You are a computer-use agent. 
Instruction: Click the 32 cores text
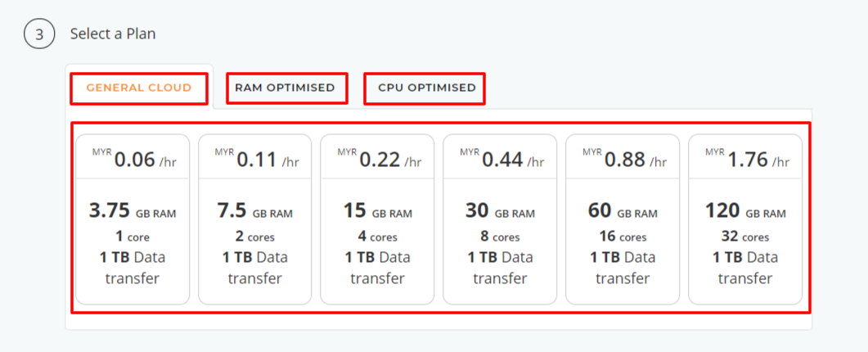pyautogui.click(x=745, y=237)
